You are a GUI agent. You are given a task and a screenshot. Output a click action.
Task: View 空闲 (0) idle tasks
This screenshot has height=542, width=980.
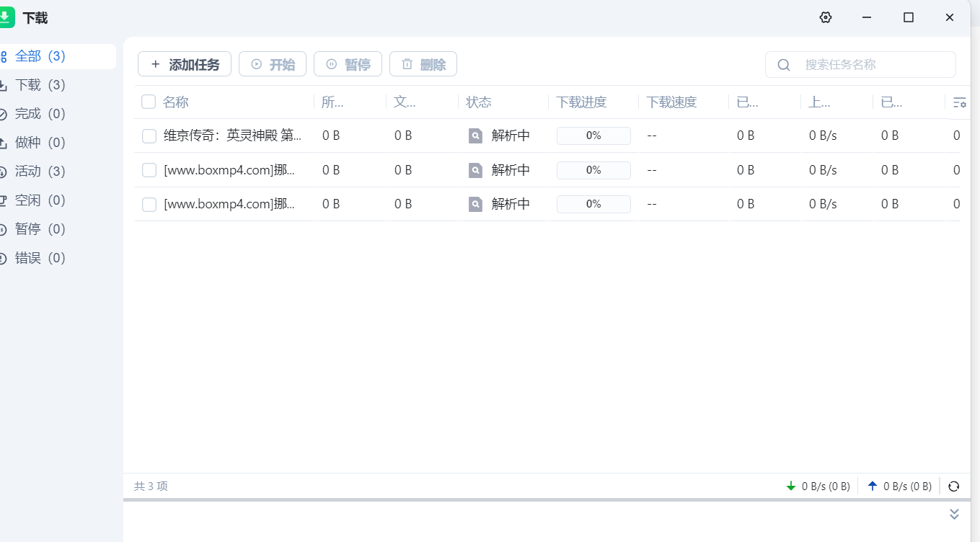click(x=56, y=200)
